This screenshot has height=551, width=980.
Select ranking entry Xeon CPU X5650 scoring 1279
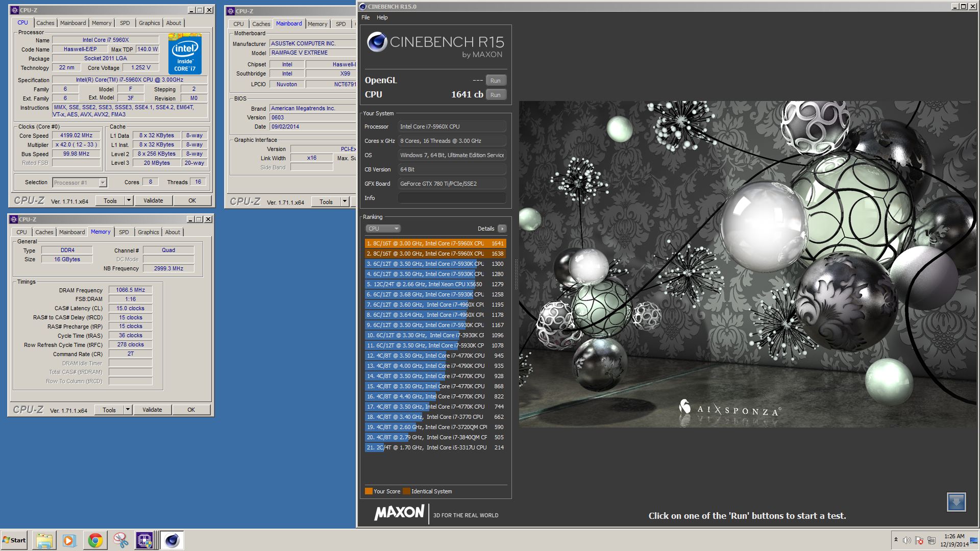coord(435,284)
